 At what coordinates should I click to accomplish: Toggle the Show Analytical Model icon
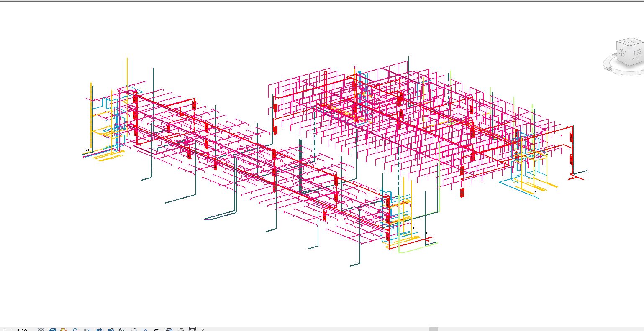169,330
